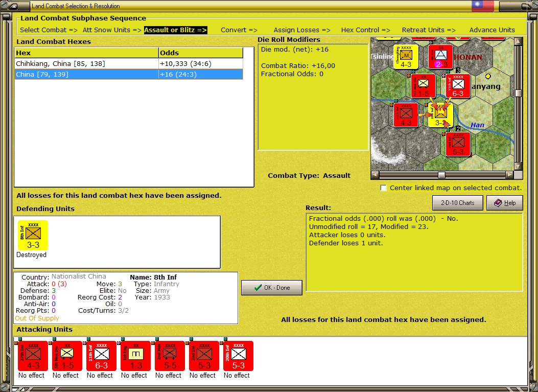This screenshot has height=392, width=538.
Task: Click the Defender loses 1 unit line
Action: pos(346,243)
